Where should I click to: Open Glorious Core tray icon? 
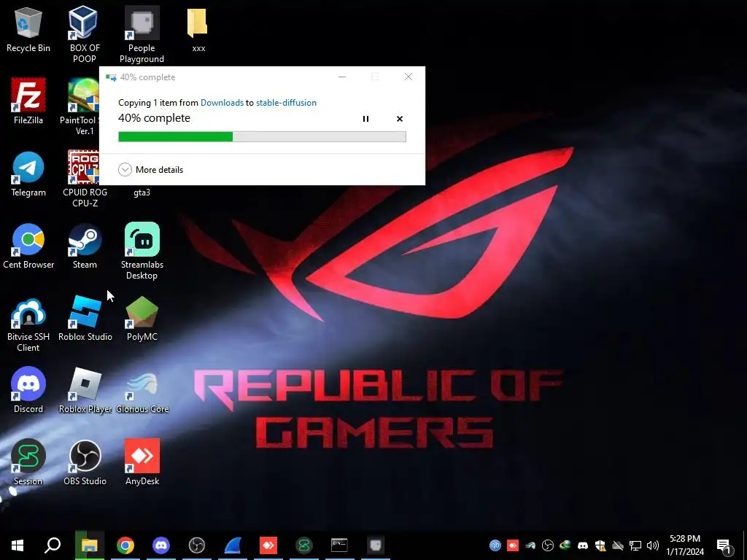pos(530,545)
